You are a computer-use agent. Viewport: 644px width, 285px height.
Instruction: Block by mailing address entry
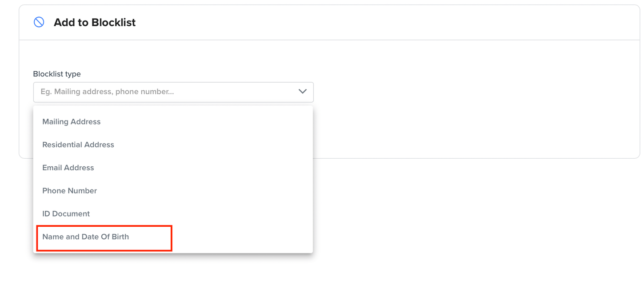point(173,122)
